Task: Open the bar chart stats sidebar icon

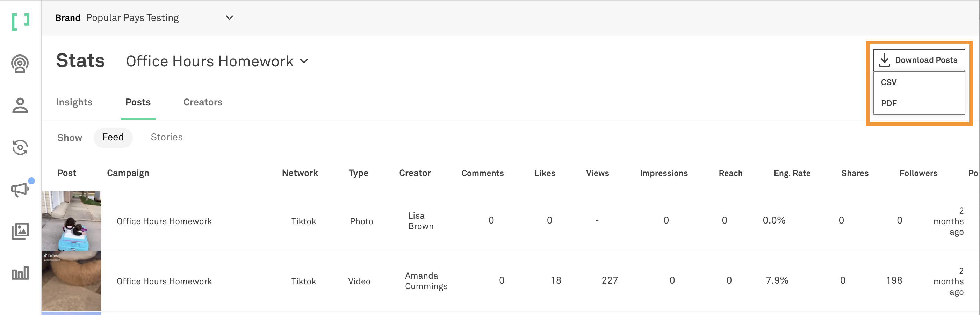Action: 20,273
